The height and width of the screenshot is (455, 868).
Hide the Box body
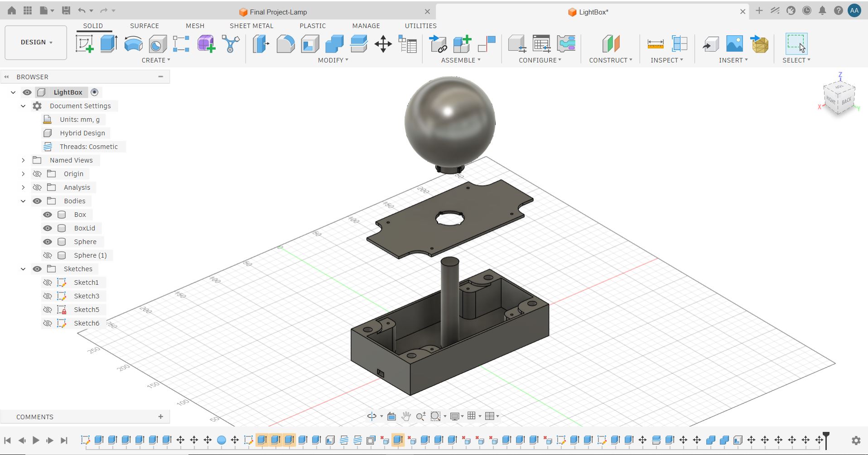pyautogui.click(x=48, y=215)
